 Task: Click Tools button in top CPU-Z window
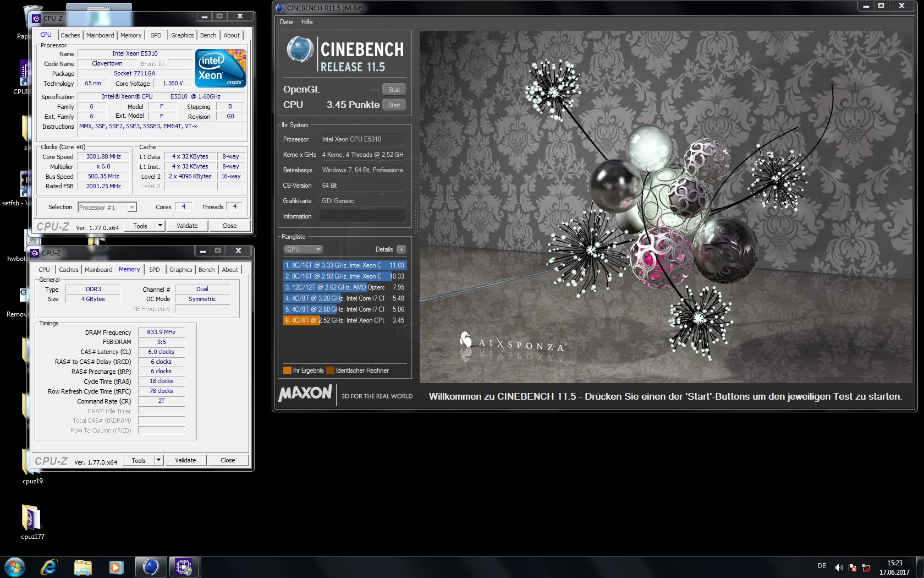(140, 226)
